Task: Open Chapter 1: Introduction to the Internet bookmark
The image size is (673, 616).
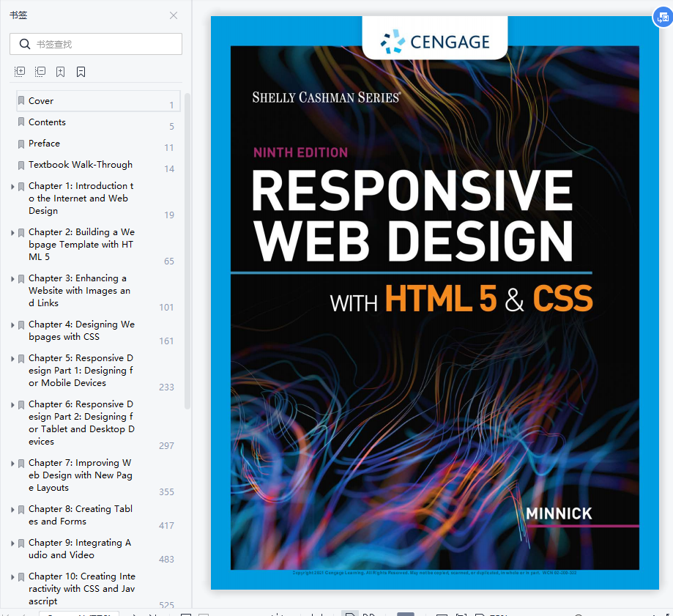Action: [81, 198]
